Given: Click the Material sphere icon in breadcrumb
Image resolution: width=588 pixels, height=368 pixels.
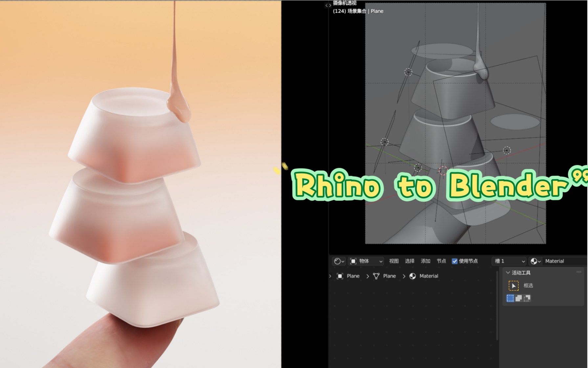Looking at the screenshot, I should (413, 276).
